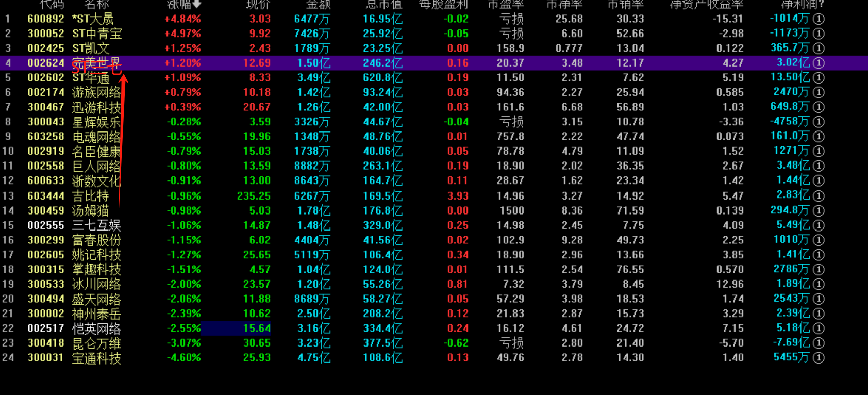
Task: Open info icon for 盛天网络 row
Action: (819, 299)
